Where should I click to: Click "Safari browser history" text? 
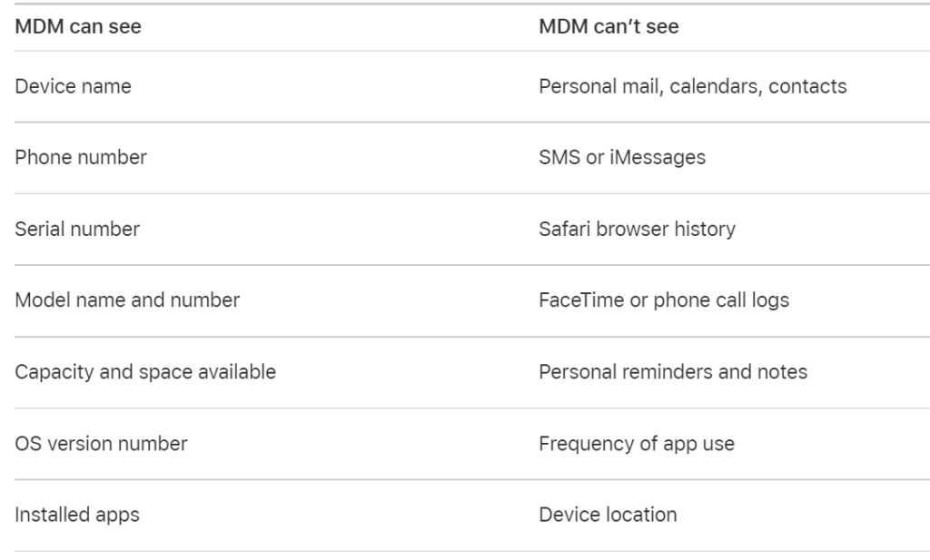pyautogui.click(x=637, y=229)
